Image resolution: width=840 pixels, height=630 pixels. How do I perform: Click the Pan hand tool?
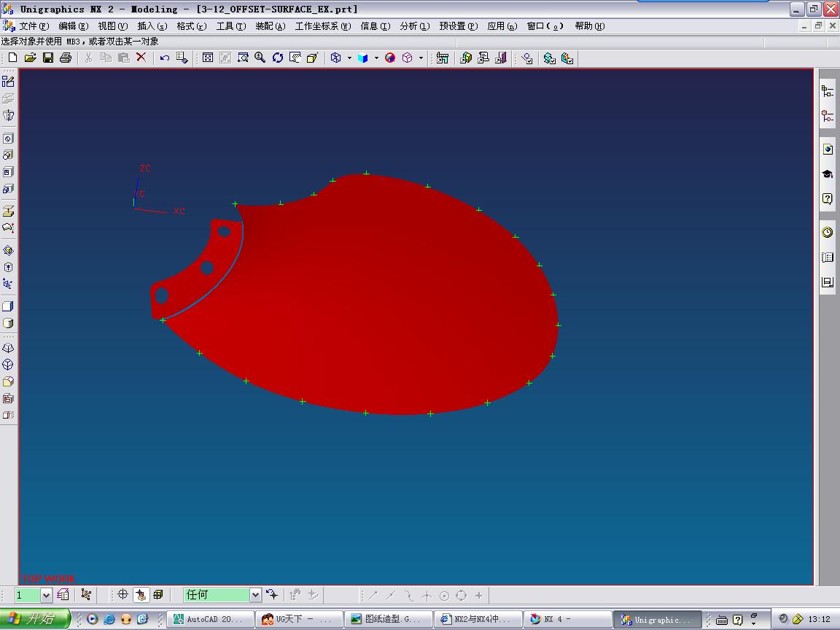295,58
